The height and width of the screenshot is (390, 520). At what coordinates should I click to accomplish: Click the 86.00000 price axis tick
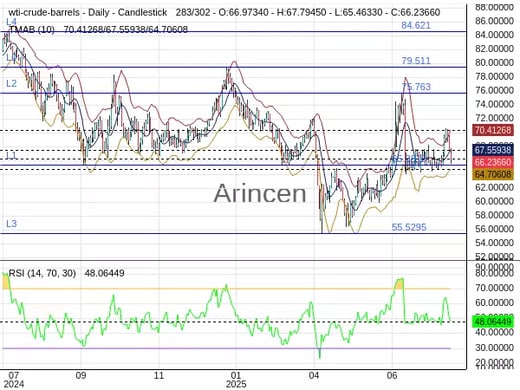pyautogui.click(x=494, y=21)
